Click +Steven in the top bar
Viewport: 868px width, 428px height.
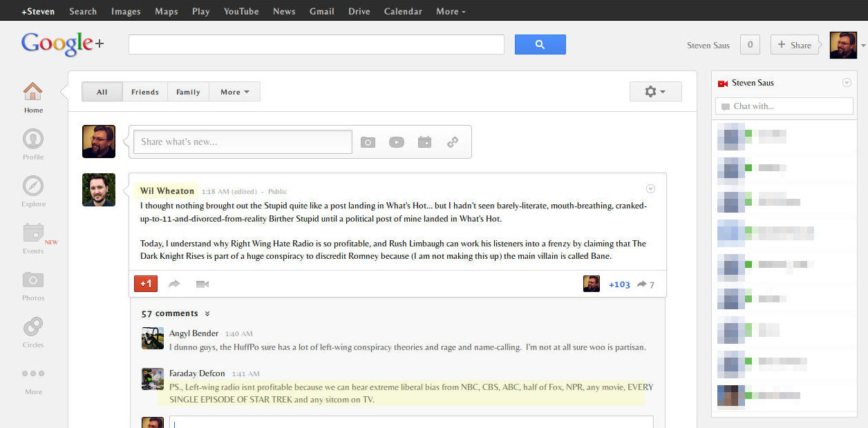click(x=38, y=11)
